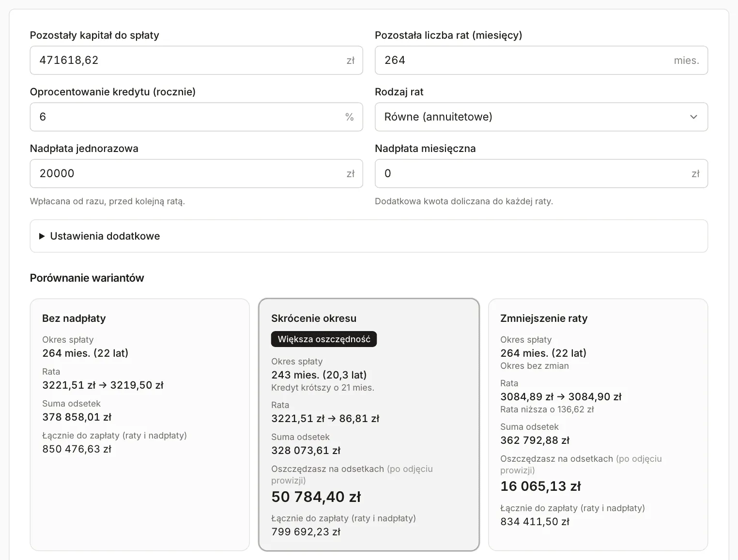Image resolution: width=738 pixels, height=560 pixels.
Task: Open the Rodzaj rat dropdown
Action: pyautogui.click(x=541, y=117)
